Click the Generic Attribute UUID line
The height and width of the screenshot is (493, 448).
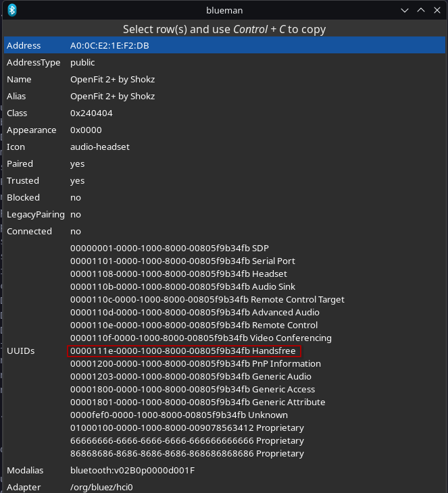click(x=197, y=402)
